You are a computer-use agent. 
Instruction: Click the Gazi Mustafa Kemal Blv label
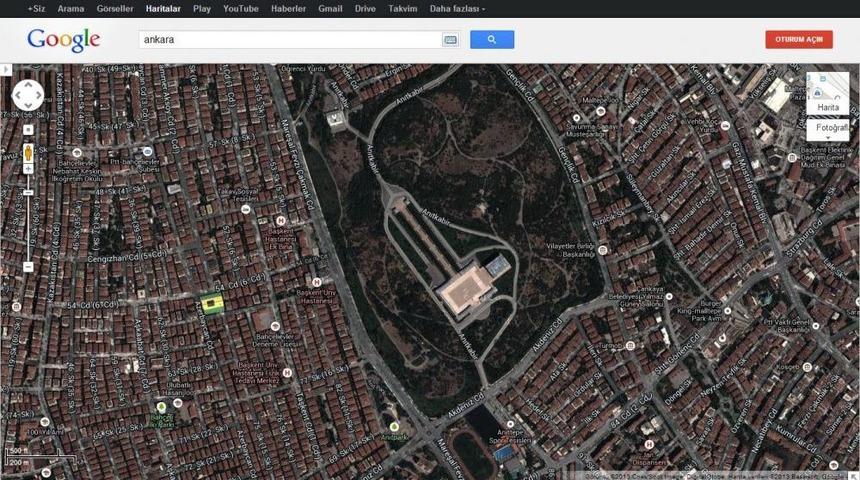tap(749, 183)
